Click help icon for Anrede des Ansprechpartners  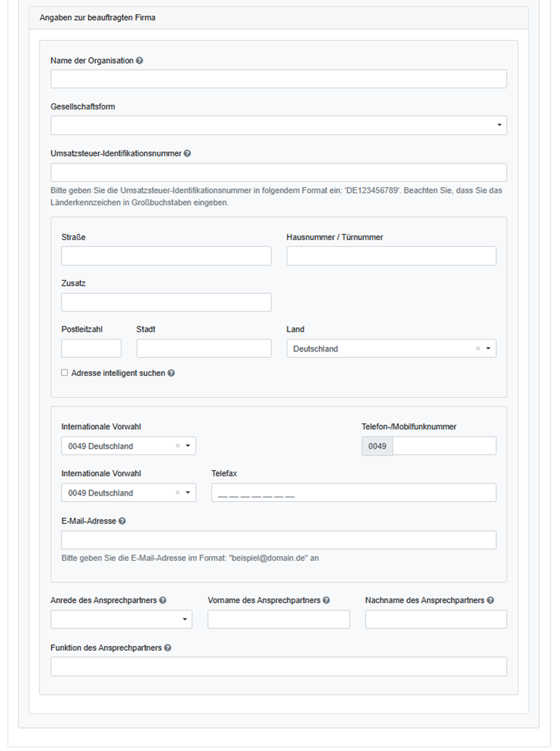[163, 601]
